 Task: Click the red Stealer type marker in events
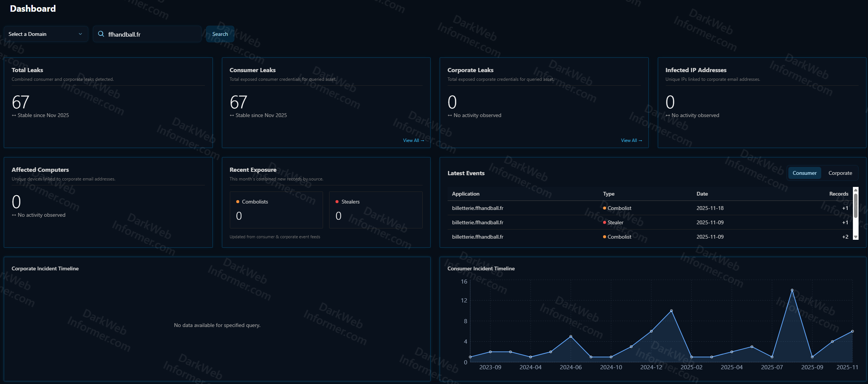coord(605,222)
